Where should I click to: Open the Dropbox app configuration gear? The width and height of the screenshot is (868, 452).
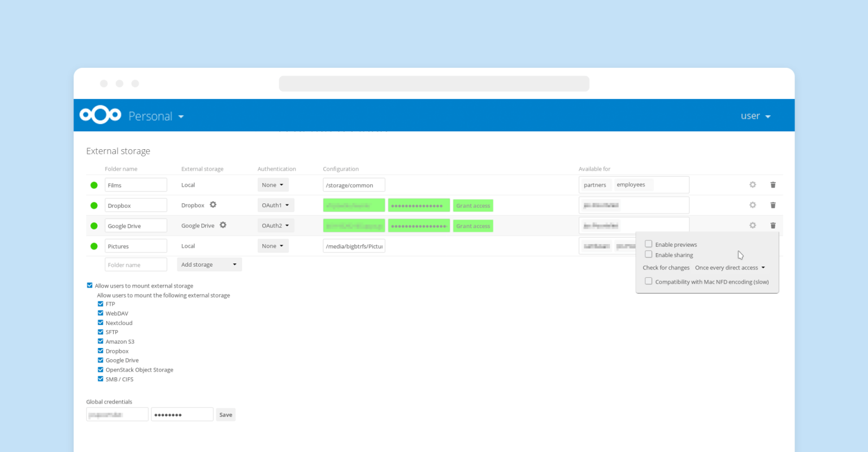212,205
